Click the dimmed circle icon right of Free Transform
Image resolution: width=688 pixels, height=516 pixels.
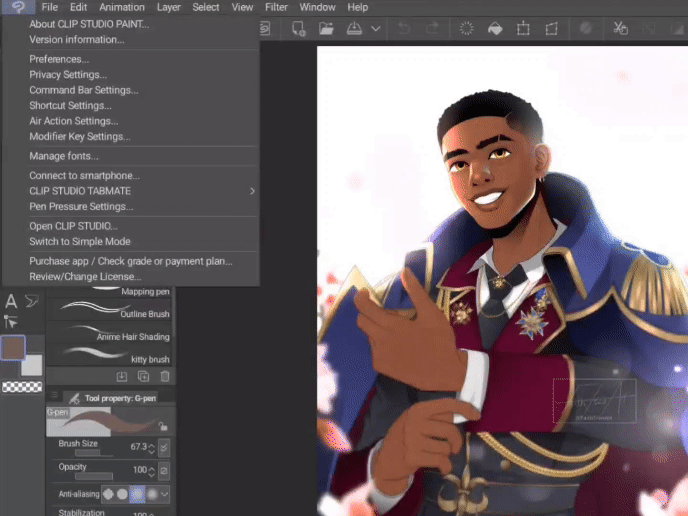[x=586, y=29]
